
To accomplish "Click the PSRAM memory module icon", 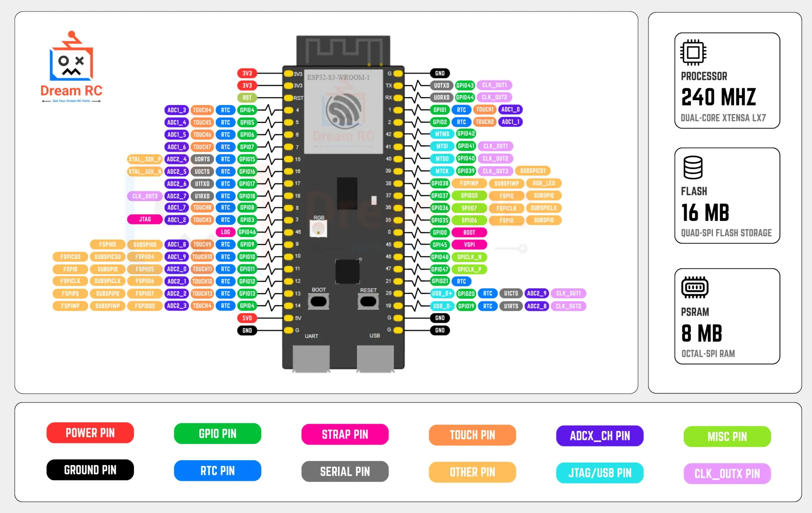I will tap(695, 287).
